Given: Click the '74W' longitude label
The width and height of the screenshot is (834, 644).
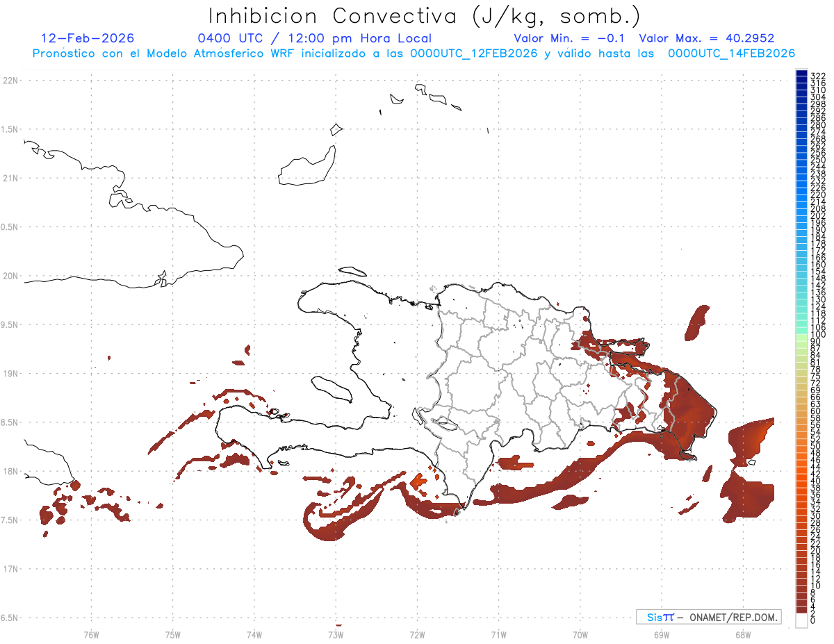Looking at the screenshot, I should (254, 634).
